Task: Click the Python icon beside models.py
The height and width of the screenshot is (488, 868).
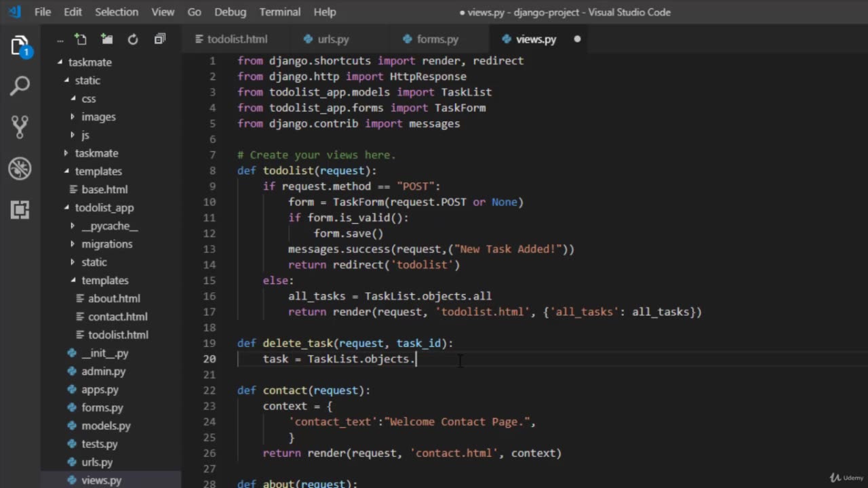Action: tap(73, 426)
